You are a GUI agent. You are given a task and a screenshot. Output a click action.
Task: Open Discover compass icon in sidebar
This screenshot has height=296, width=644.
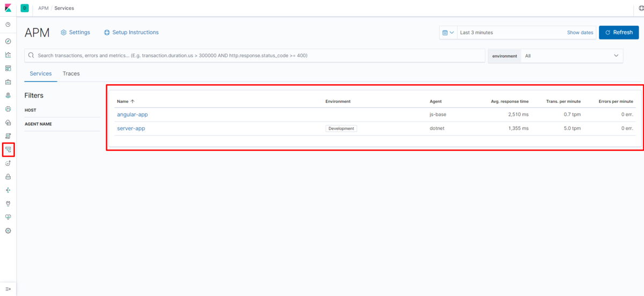pos(8,41)
